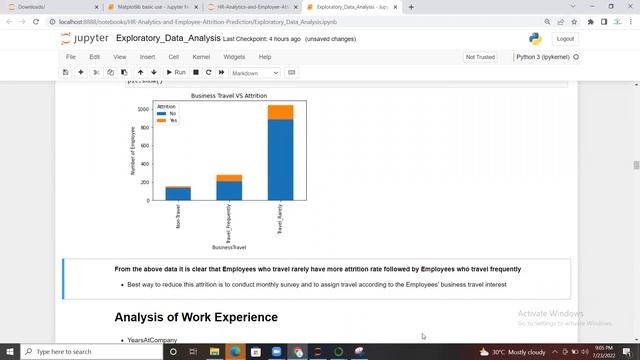This screenshot has width=640, height=360.
Task: Open Chrome from taskbar
Action: pos(297,351)
